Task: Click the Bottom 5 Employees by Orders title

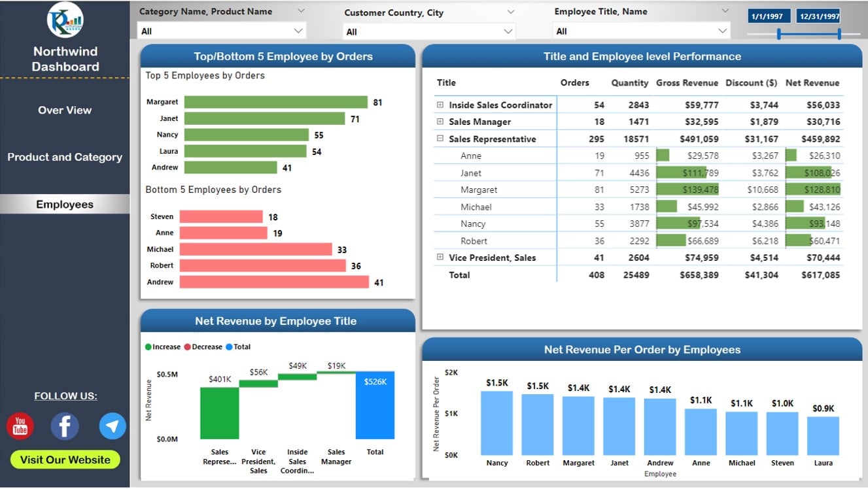Action: [x=213, y=190]
